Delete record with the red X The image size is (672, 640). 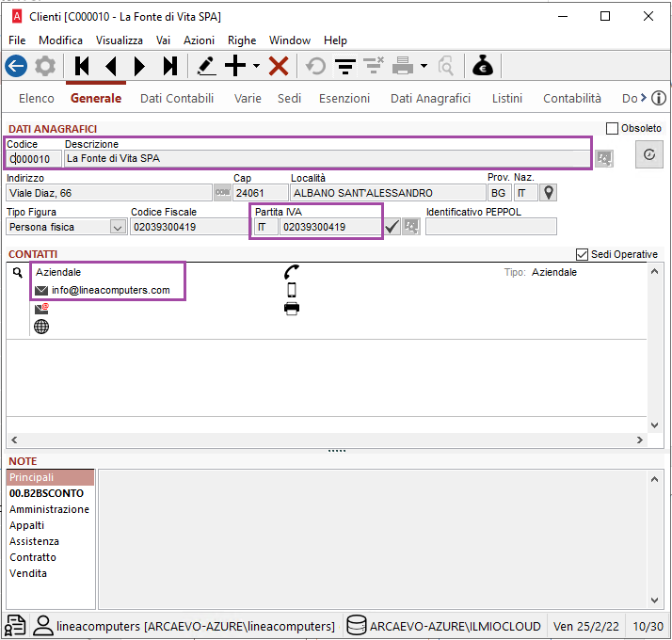[x=279, y=66]
